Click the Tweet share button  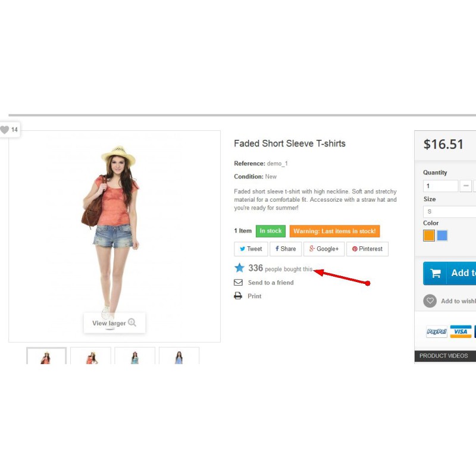point(250,249)
